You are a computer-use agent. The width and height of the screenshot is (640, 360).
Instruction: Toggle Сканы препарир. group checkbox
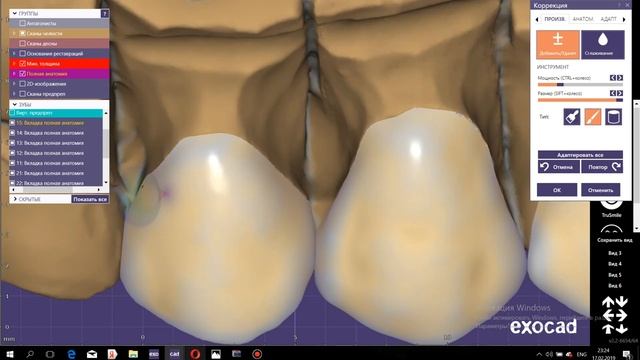pos(22,94)
